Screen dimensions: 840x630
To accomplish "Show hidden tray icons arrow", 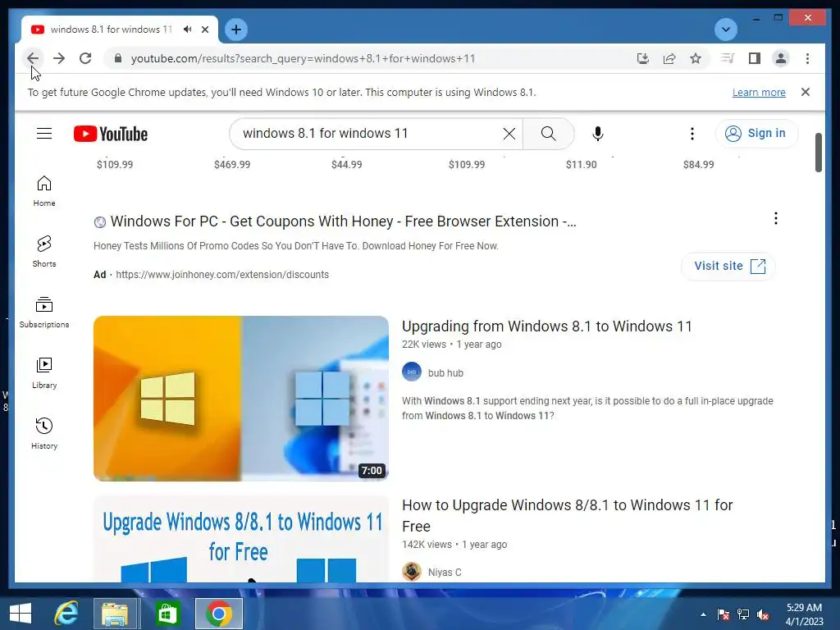I will coord(703,614).
